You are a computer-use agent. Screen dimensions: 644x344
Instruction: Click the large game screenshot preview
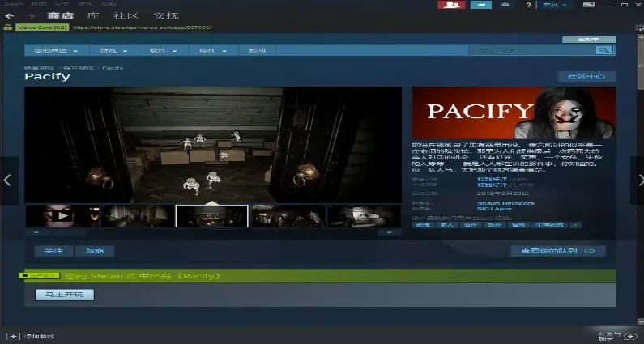(x=213, y=145)
